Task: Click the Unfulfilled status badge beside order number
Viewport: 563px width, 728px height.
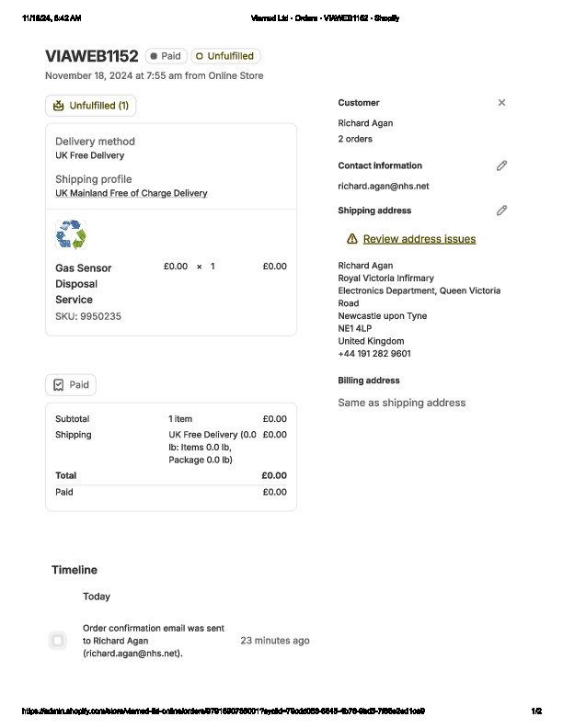Action: coord(225,56)
